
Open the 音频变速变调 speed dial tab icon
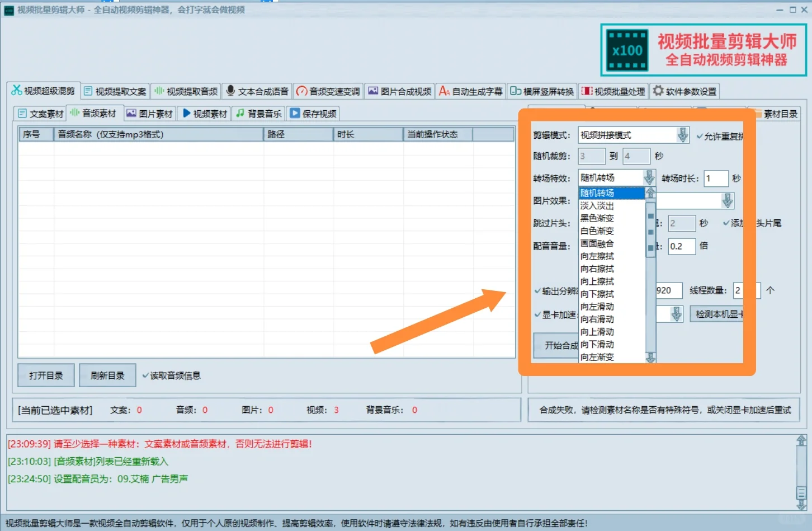click(302, 91)
